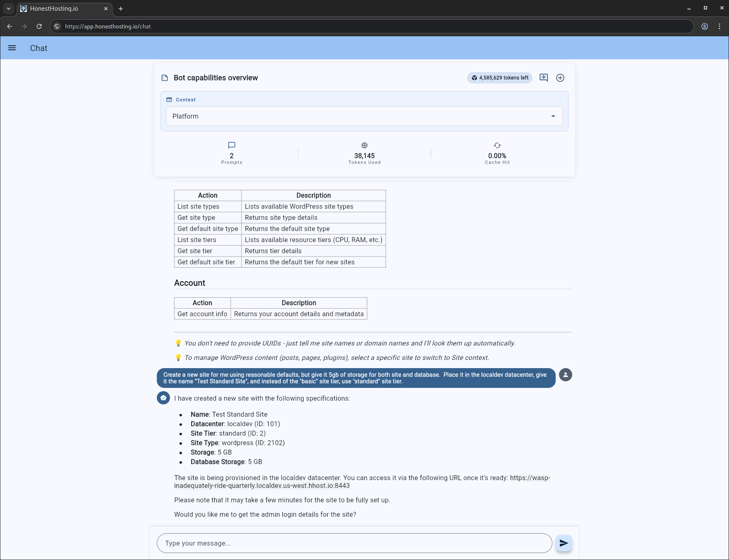The image size is (729, 560).
Task: Open a new browser tab
Action: click(x=121, y=9)
